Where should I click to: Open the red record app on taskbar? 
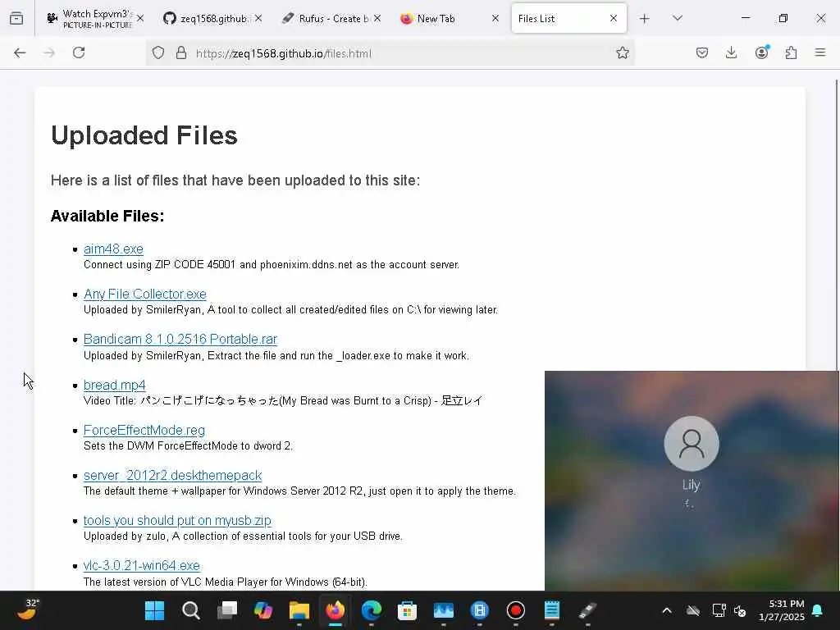pos(516,610)
